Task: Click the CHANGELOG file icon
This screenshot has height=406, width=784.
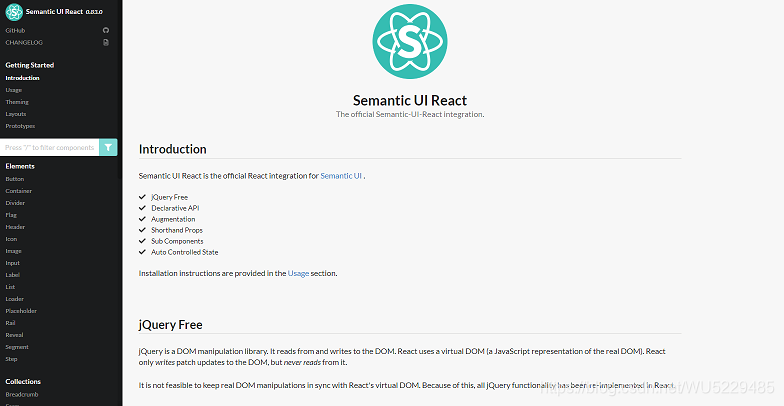Action: (x=106, y=42)
